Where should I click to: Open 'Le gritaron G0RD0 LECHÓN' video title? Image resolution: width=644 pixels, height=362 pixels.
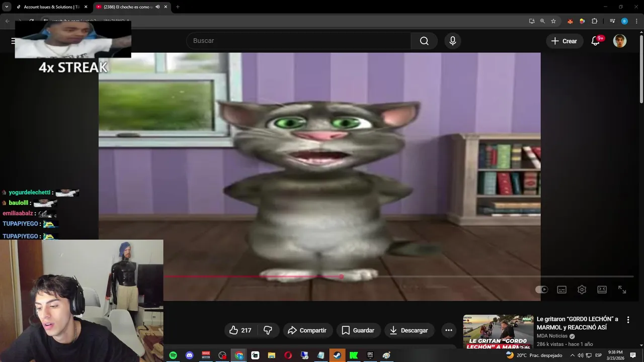578,323
